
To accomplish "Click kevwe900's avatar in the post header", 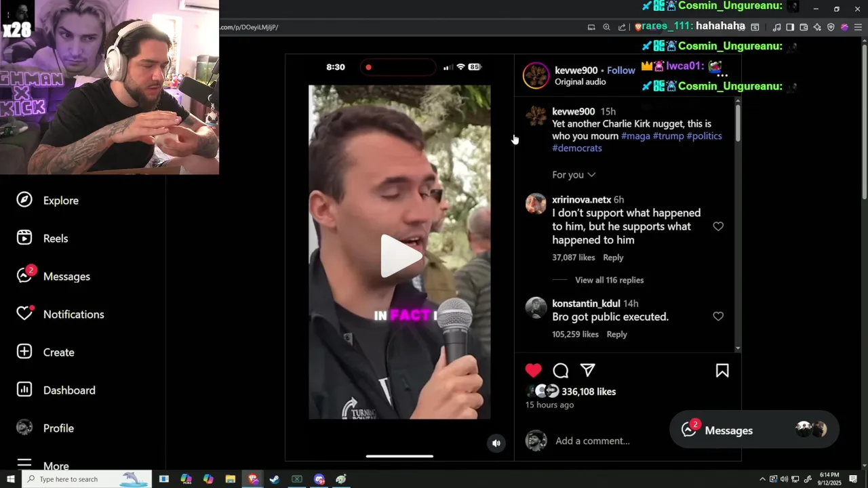I will (536, 76).
